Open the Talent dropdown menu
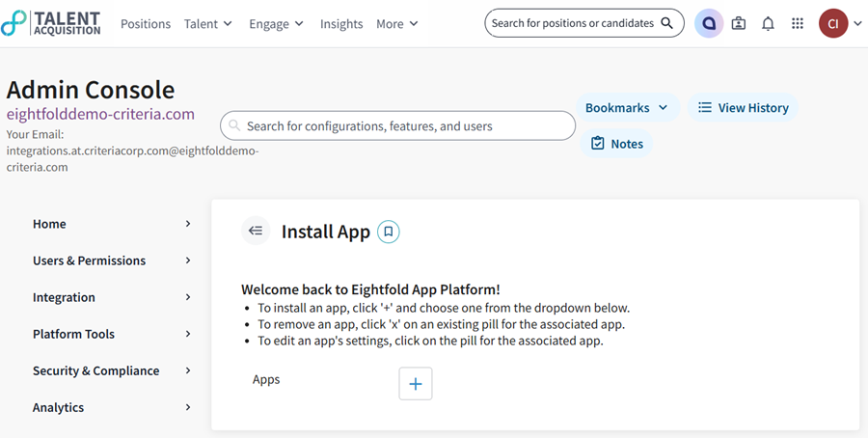 pyautogui.click(x=207, y=23)
